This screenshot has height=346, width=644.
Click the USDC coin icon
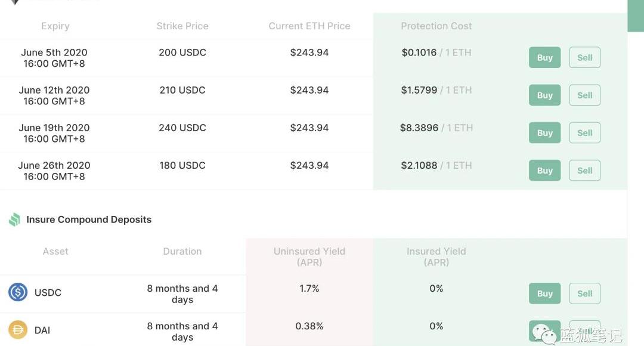tap(18, 292)
